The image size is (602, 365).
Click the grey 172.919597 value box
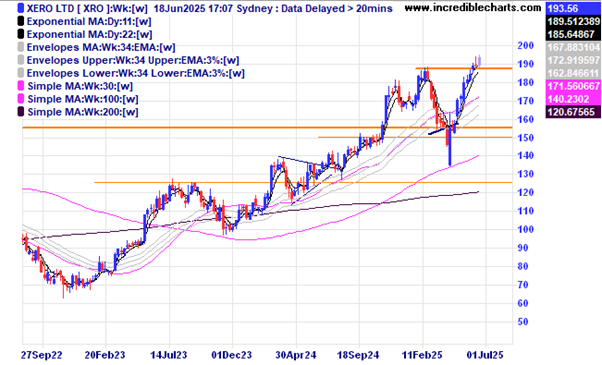(573, 61)
